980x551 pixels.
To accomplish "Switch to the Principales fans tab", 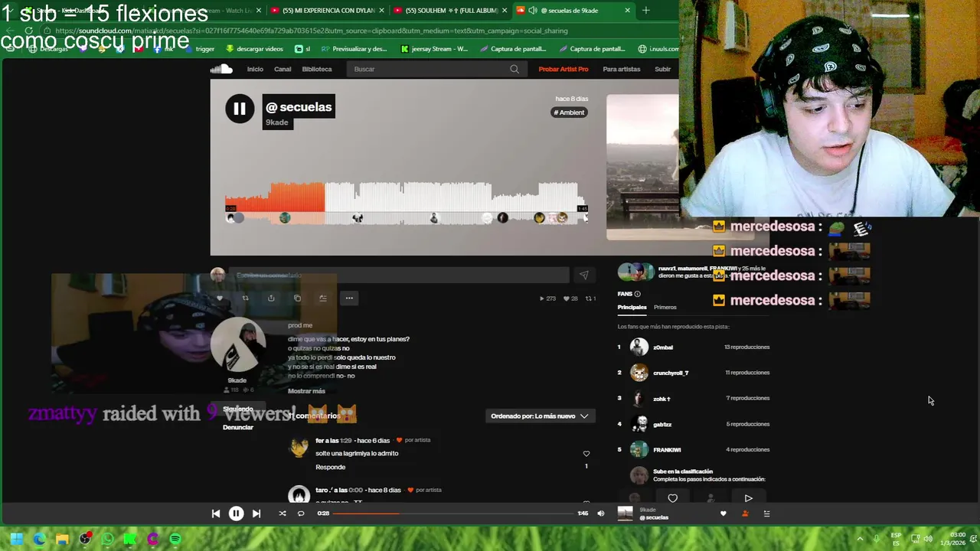I will tap(632, 307).
